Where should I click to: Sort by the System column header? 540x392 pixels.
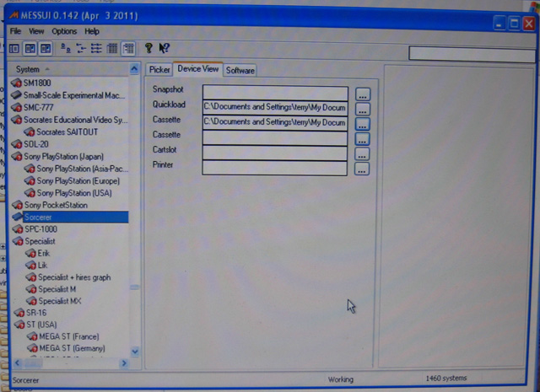(69, 69)
